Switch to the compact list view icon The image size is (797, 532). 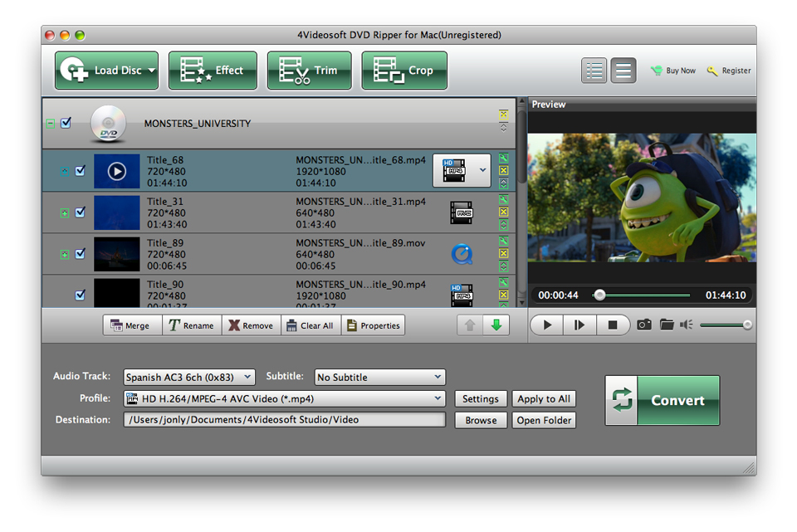click(623, 71)
